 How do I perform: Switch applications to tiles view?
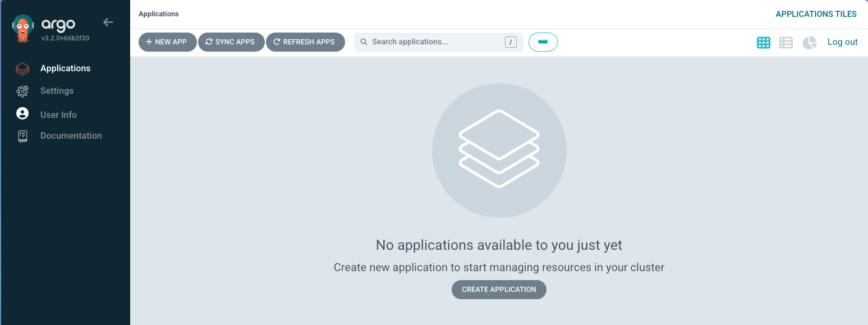click(763, 42)
